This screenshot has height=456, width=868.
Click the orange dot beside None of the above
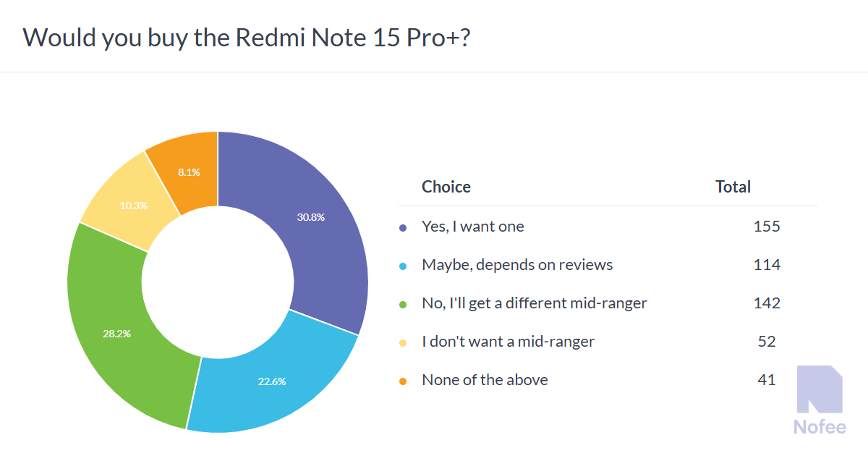tap(404, 381)
